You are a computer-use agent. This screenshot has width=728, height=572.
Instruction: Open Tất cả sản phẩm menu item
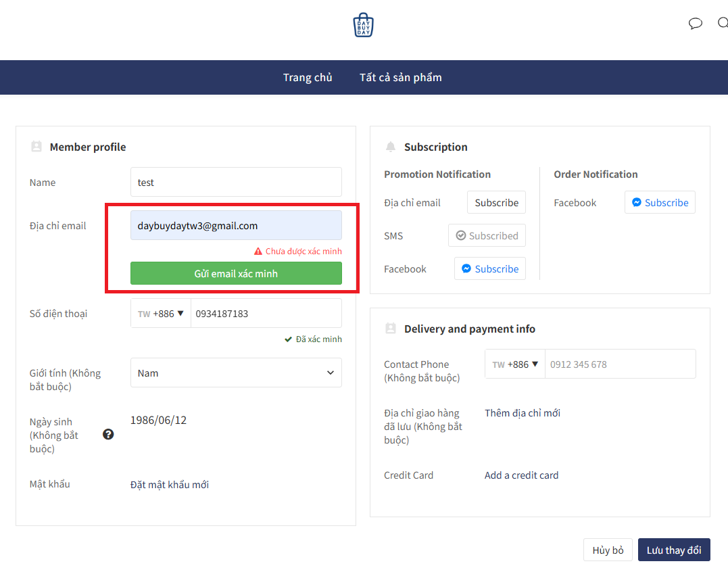point(400,77)
